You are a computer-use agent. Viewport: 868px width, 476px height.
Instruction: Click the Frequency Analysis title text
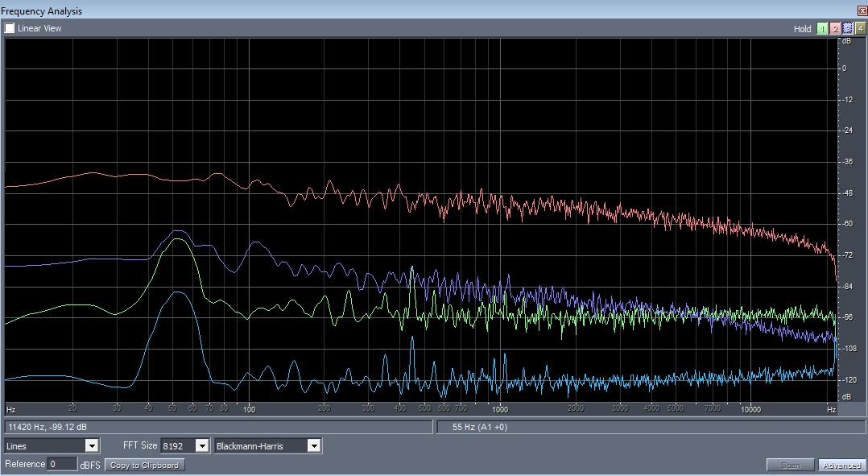pos(42,10)
